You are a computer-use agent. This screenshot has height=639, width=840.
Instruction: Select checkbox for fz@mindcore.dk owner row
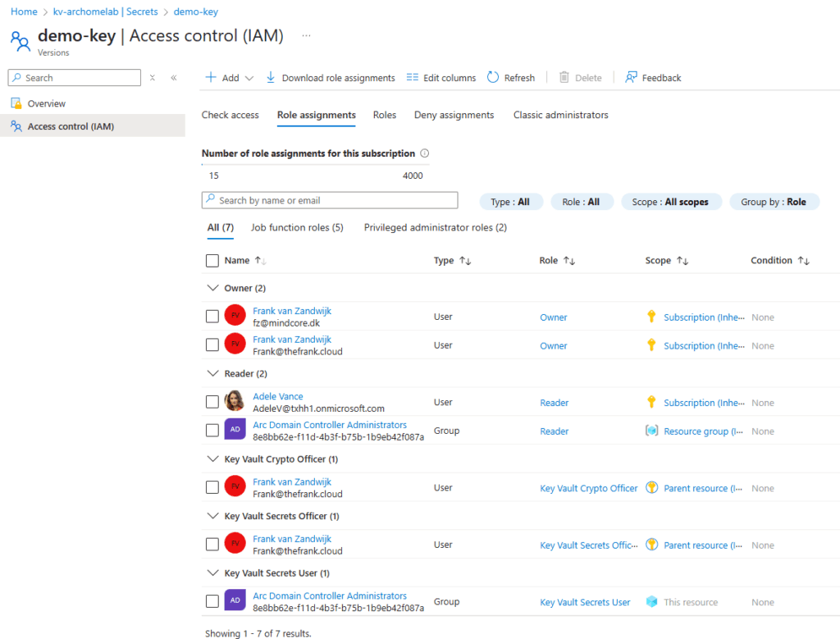click(212, 317)
